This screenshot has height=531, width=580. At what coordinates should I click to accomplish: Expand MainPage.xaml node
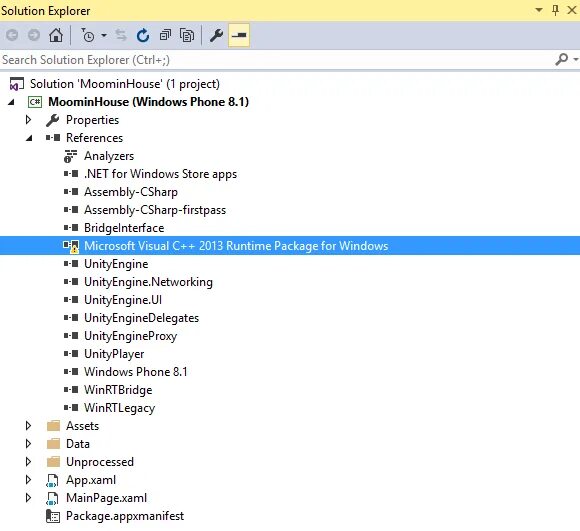tap(28, 498)
